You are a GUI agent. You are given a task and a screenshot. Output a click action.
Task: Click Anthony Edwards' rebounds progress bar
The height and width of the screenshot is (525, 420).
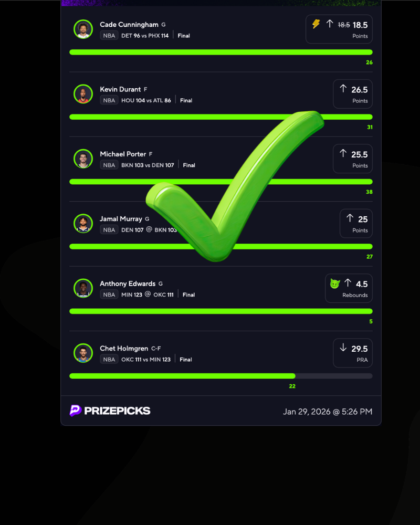coord(220,311)
